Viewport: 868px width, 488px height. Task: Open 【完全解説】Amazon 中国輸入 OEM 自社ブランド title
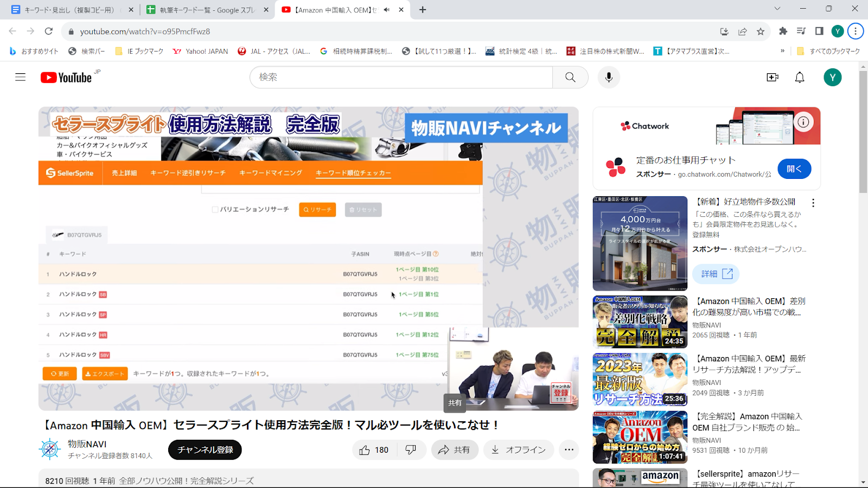747,422
